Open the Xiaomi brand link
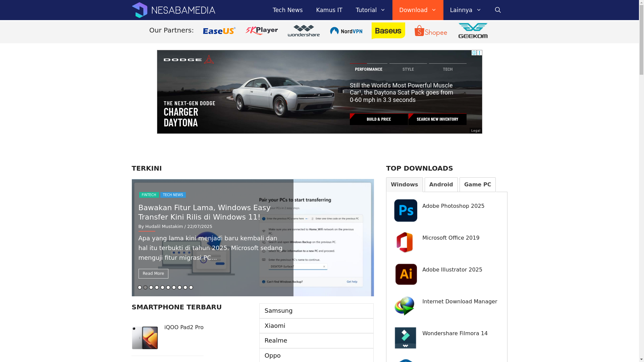 (316, 326)
